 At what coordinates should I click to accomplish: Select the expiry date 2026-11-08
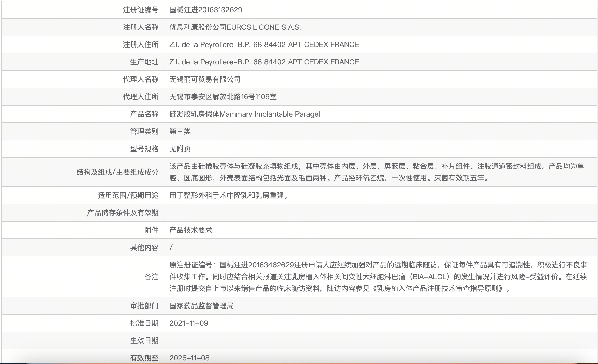coord(189,358)
